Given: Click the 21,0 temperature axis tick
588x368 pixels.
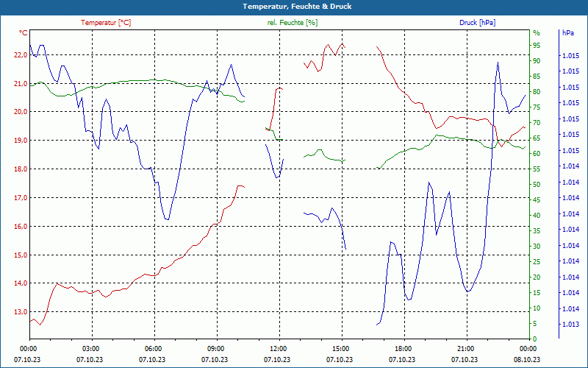Looking at the screenshot, I should [x=21, y=83].
